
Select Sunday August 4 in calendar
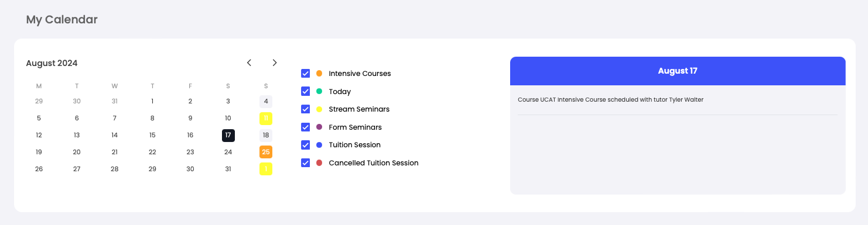tap(266, 101)
